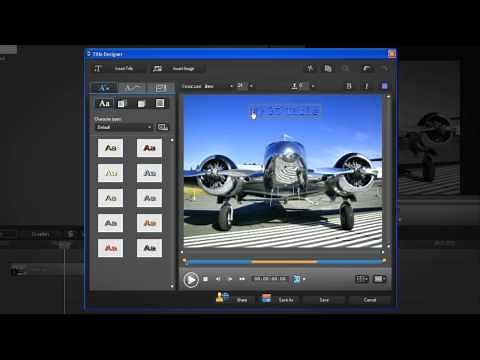480x360 pixels.
Task: Choose the red Aa preset, bottom row
Action: coord(110,248)
